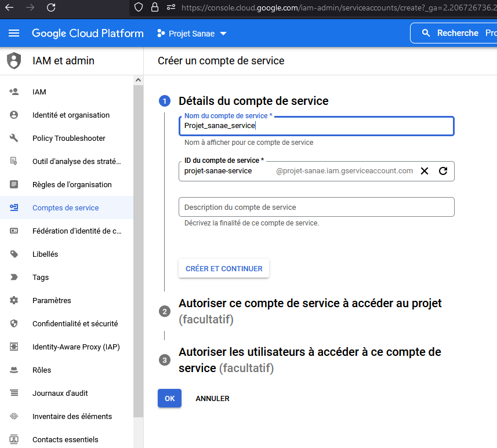This screenshot has width=497, height=448.
Task: Click the Rôles sidebar icon
Action: click(x=13, y=370)
